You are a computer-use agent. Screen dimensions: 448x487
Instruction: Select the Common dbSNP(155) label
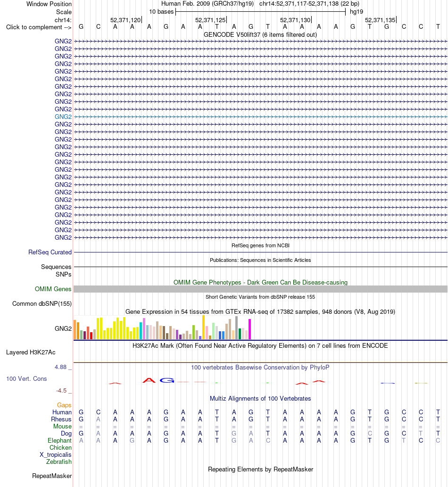42,304
